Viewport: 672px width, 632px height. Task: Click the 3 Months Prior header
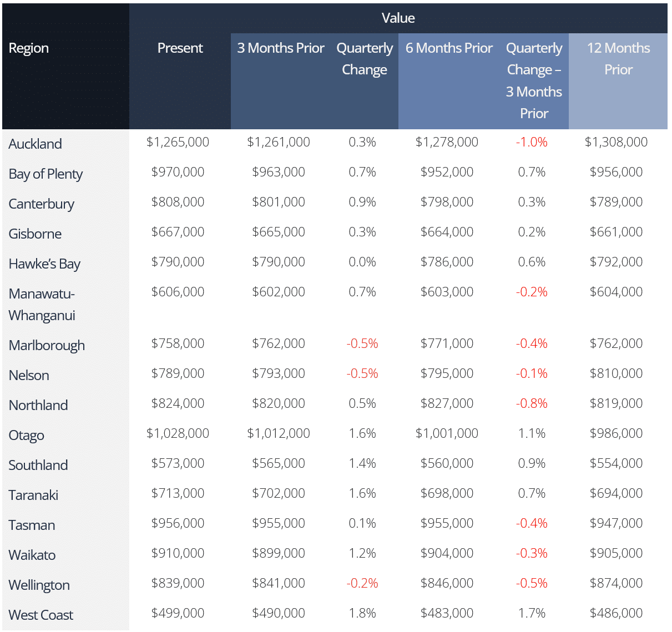tap(280, 48)
